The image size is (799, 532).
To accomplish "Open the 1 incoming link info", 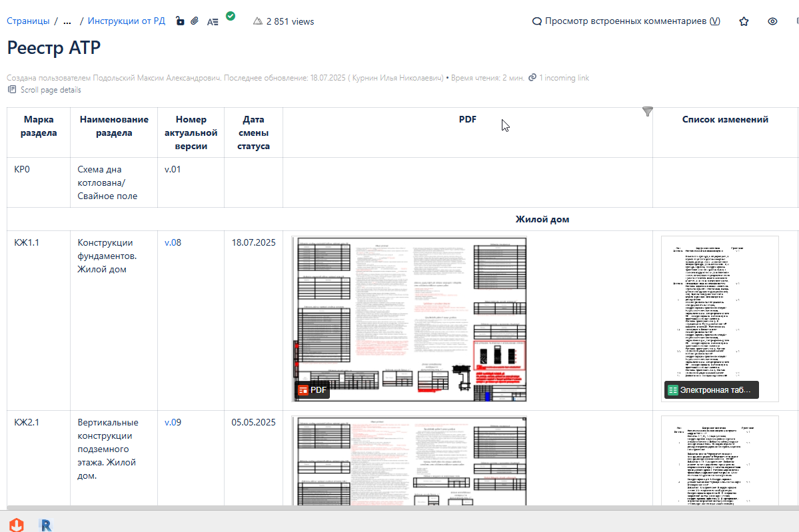I will (x=564, y=78).
